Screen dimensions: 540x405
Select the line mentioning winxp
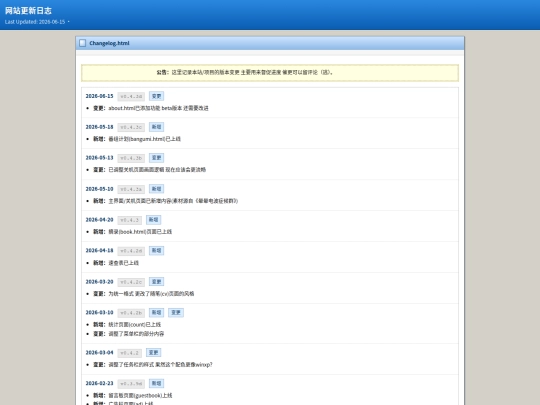click(153, 364)
